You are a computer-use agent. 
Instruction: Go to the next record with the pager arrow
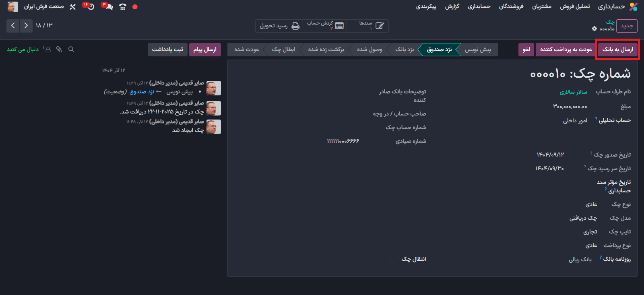coord(13,26)
